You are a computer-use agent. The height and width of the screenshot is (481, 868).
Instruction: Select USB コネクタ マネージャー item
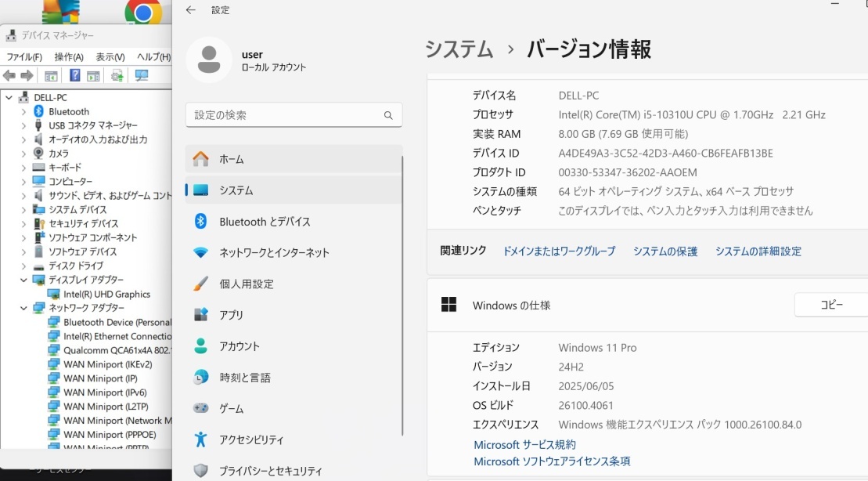[92, 125]
